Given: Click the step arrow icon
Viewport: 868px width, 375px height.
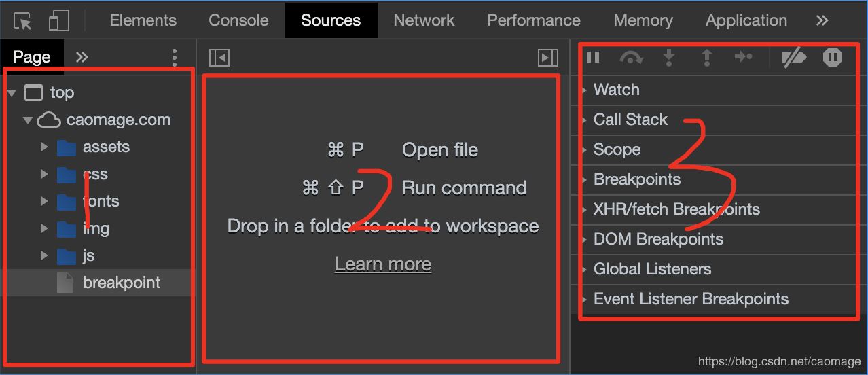Looking at the screenshot, I should coord(744,58).
